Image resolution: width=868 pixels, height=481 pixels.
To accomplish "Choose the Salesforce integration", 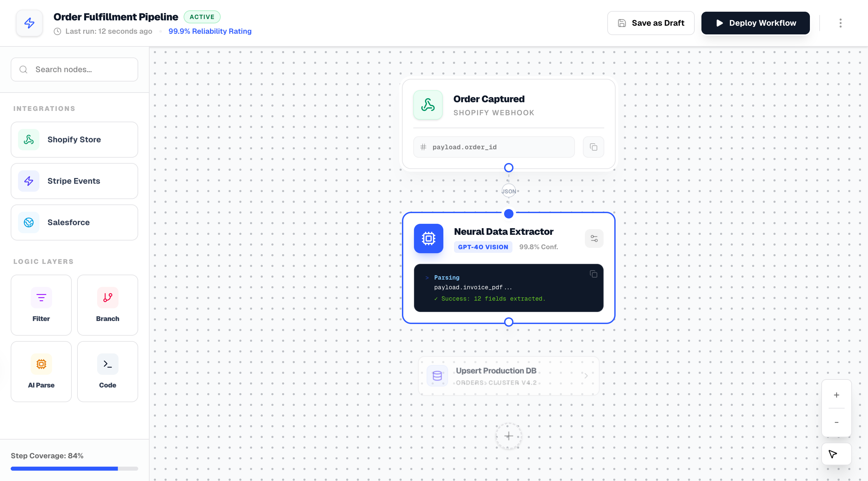I will [74, 222].
